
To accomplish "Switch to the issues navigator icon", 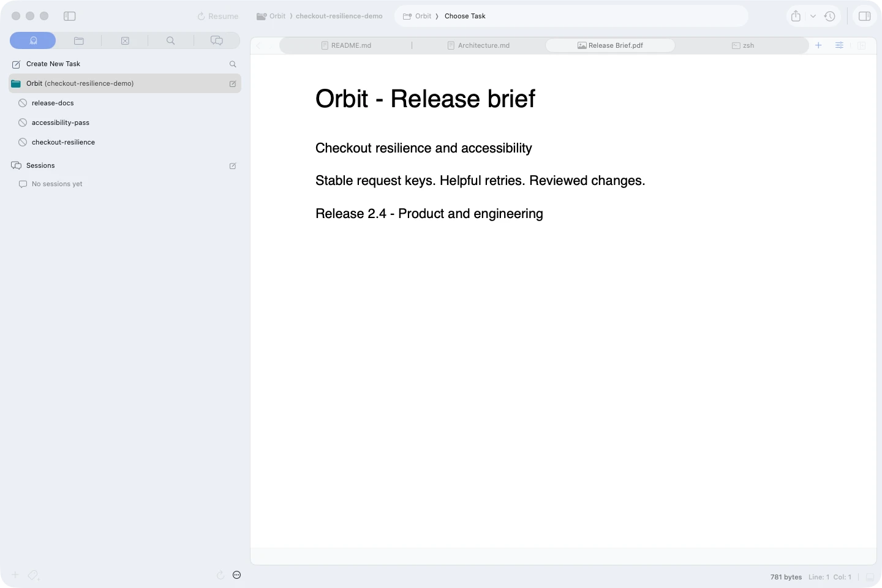I will pyautogui.click(x=125, y=40).
